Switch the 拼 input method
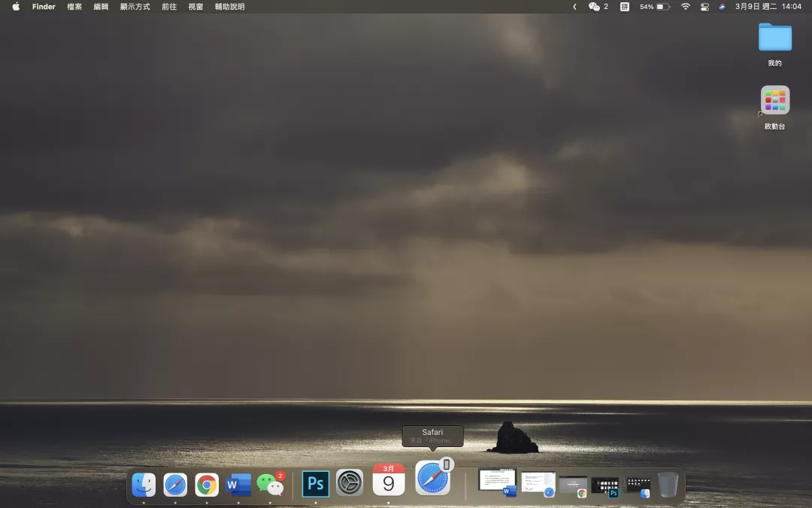Viewport: 812px width, 508px height. (x=624, y=7)
